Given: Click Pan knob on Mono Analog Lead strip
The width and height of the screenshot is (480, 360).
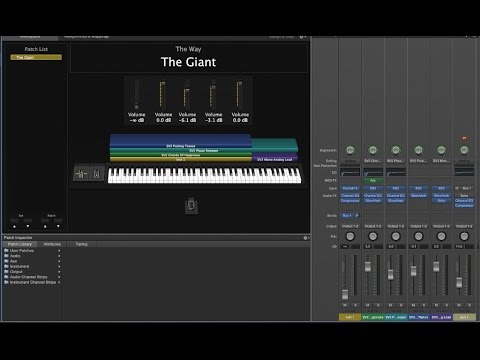Looking at the screenshot, I should tap(441, 236).
